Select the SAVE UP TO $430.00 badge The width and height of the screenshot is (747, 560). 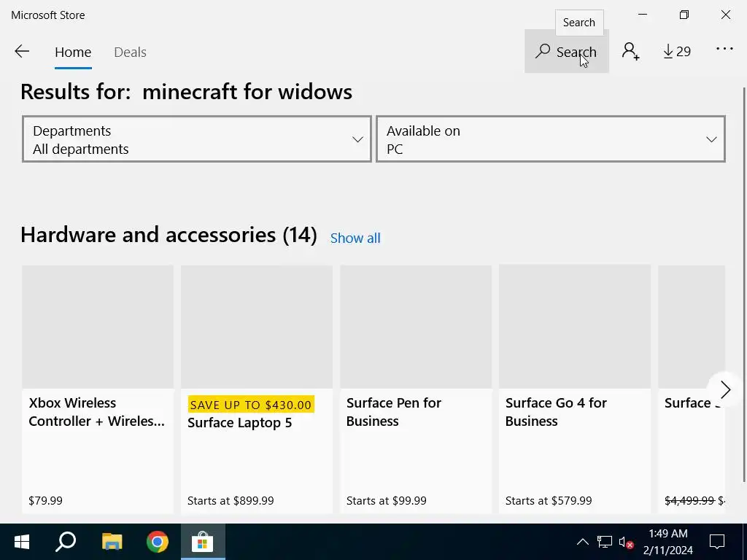click(251, 405)
